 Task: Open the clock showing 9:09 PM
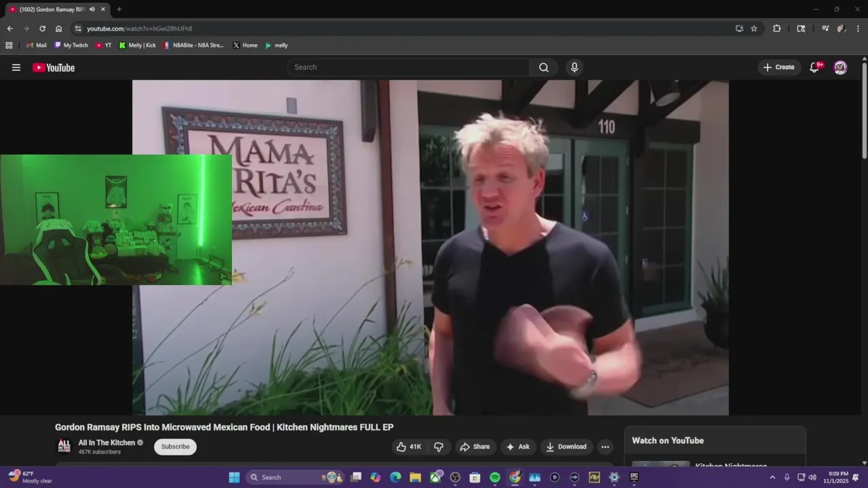[x=835, y=477]
